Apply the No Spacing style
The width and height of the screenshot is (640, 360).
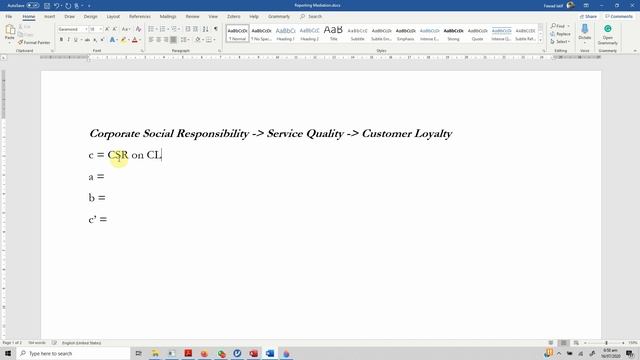261,34
